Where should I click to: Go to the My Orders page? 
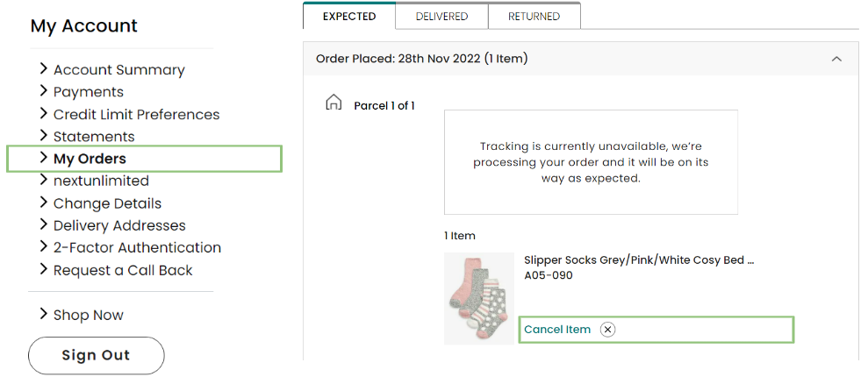pos(90,159)
